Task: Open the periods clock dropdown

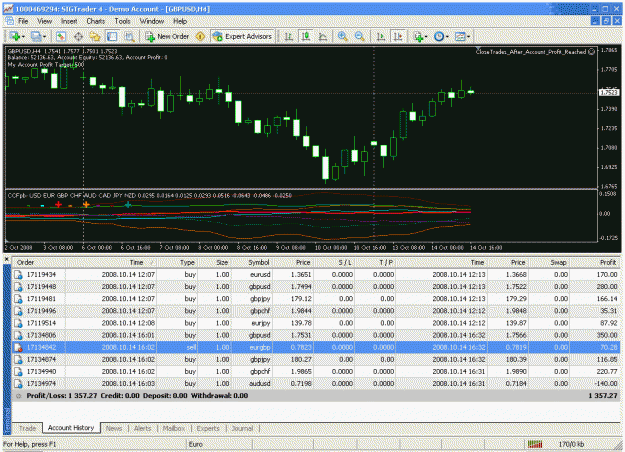Action: click(441, 37)
